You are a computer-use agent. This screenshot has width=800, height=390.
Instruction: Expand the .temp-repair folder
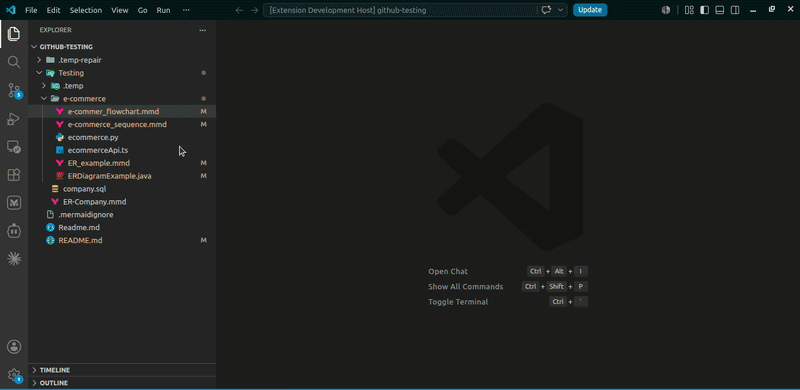pyautogui.click(x=39, y=60)
